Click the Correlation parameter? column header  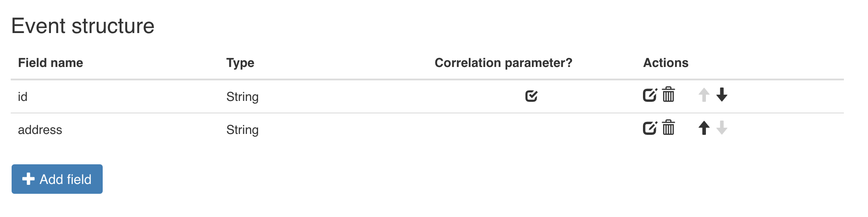click(x=503, y=63)
